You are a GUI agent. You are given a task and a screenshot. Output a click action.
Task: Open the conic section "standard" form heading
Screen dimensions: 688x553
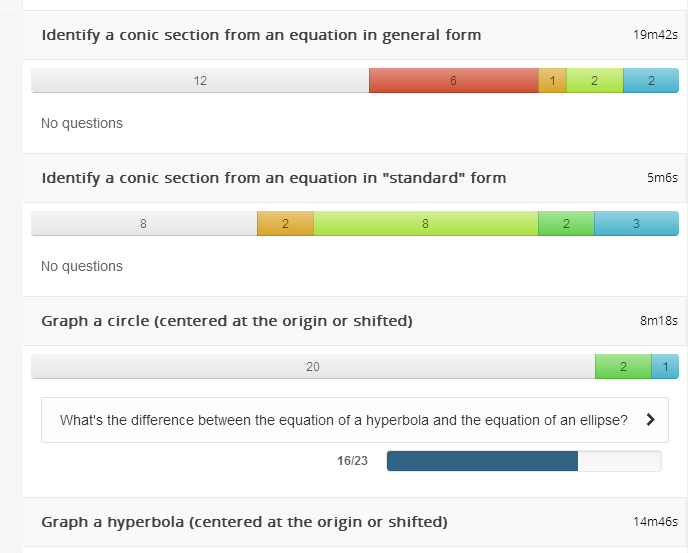[273, 178]
